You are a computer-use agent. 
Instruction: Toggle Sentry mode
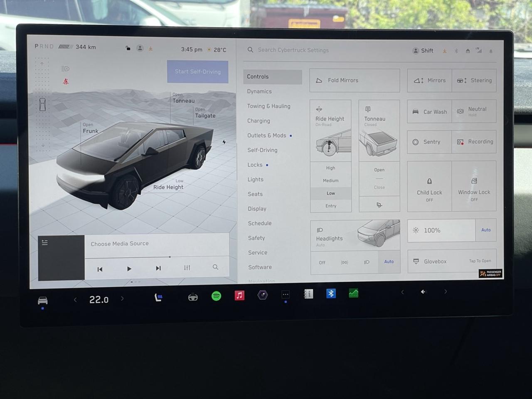429,142
